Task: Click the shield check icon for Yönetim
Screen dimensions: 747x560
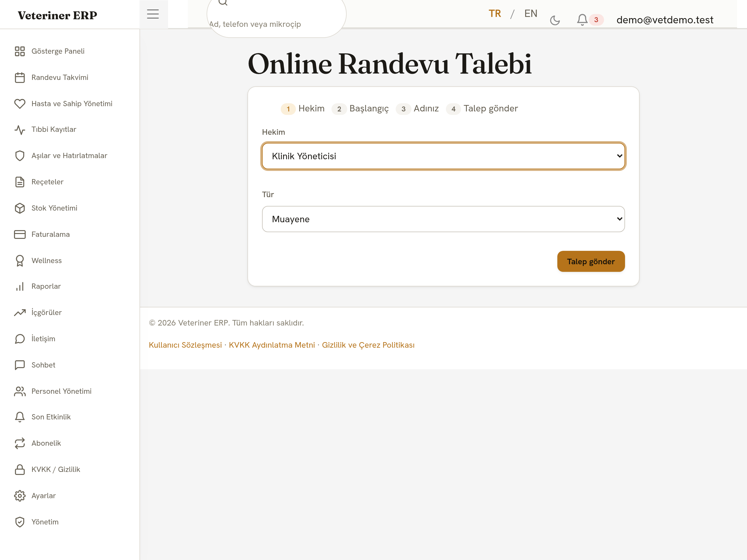Action: [x=20, y=522]
